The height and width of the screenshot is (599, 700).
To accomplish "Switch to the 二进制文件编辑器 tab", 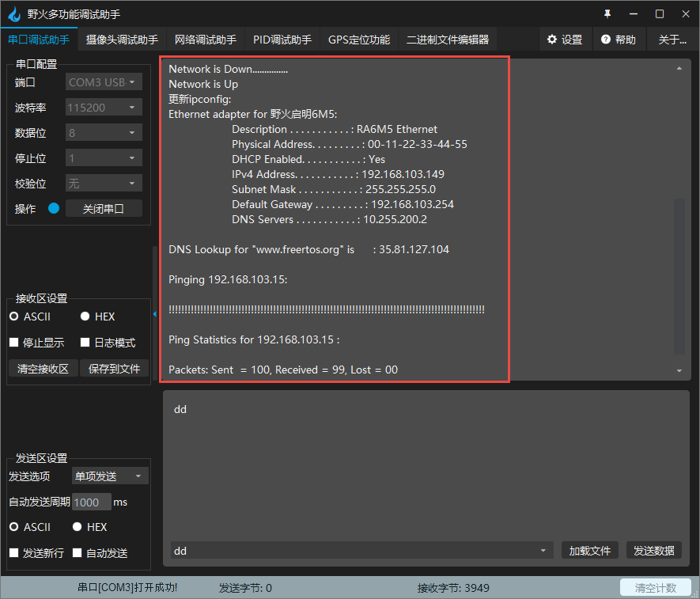I will (x=448, y=40).
